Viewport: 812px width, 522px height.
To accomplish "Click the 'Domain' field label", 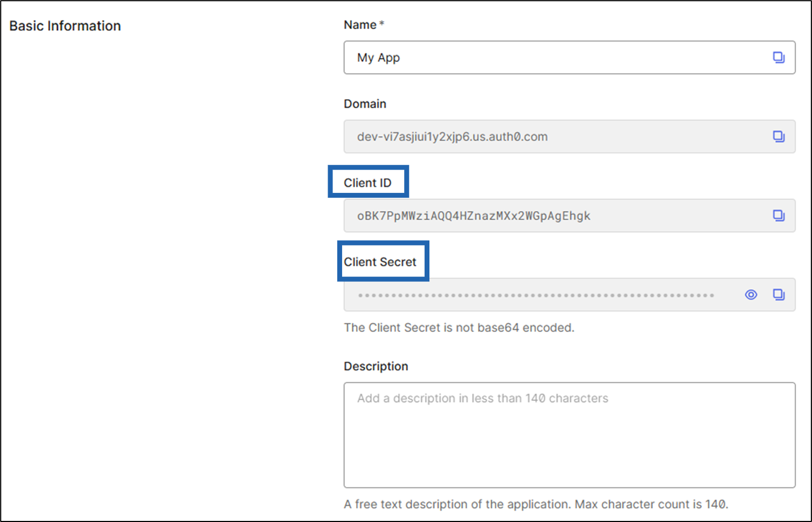I will [365, 104].
